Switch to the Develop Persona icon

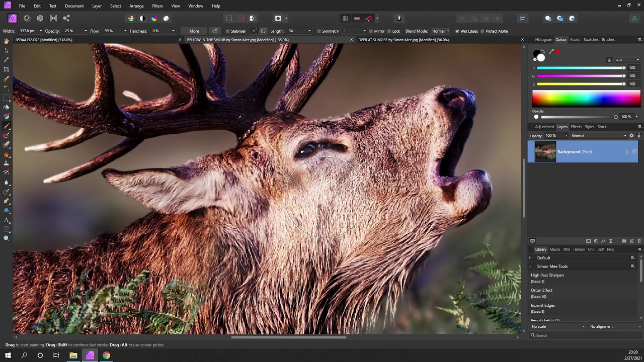click(x=40, y=18)
